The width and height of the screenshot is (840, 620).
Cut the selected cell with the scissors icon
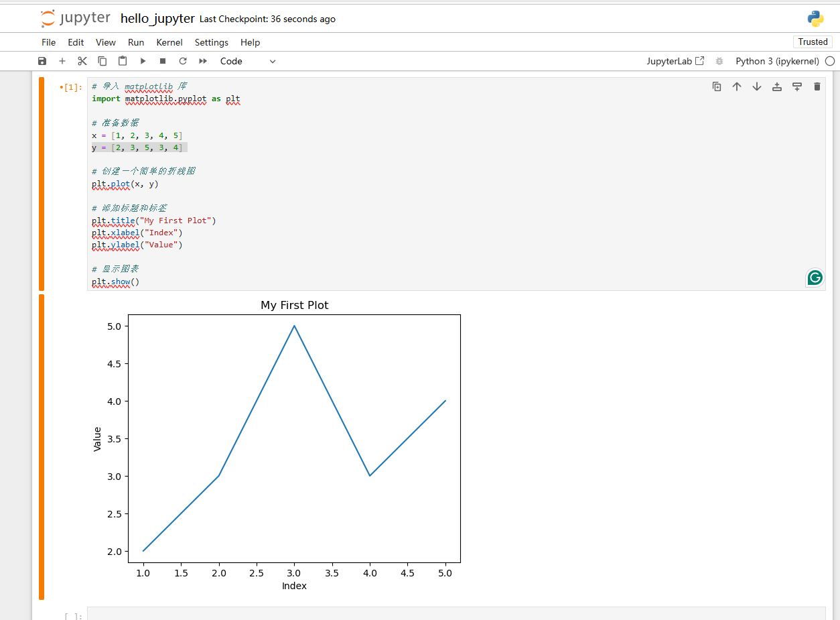(x=82, y=61)
